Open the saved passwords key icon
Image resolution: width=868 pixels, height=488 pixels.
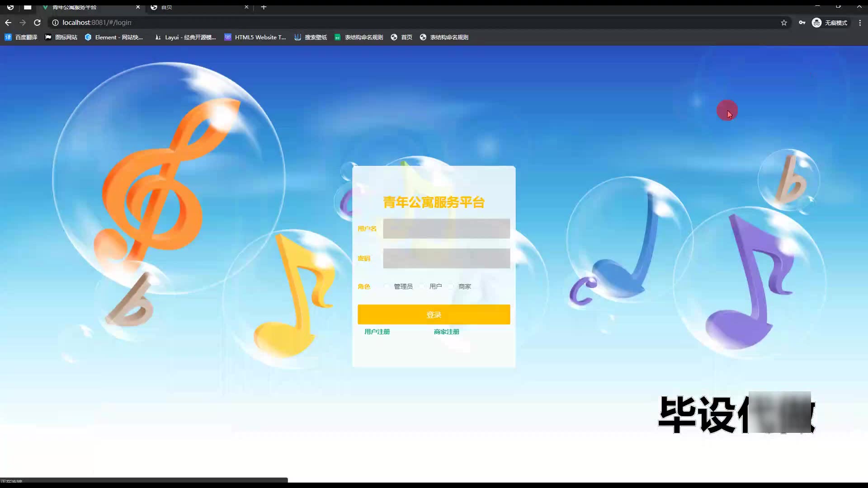click(x=802, y=23)
